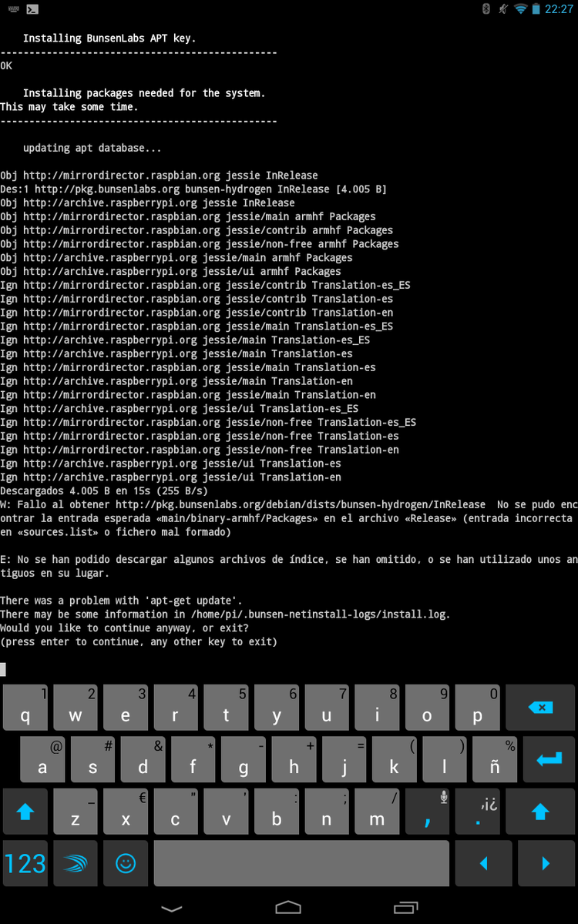Image resolution: width=578 pixels, height=924 pixels.
Task: Tap the SwiftKey logo key
Action: [76, 863]
